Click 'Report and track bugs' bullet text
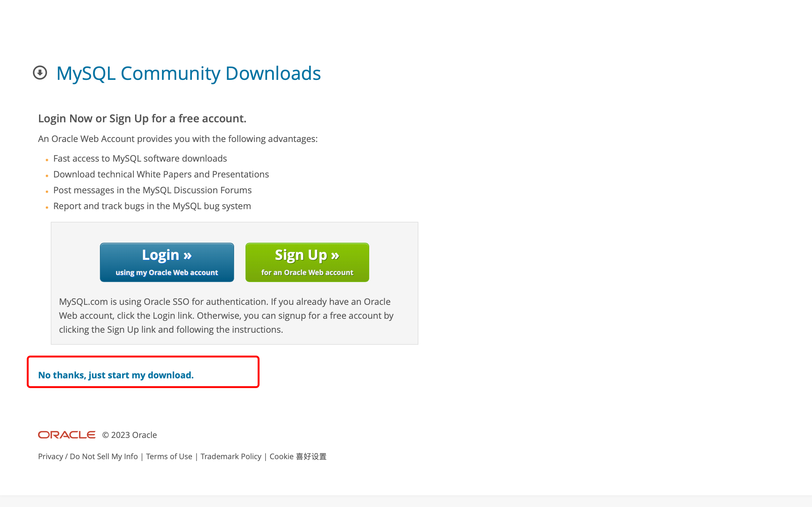This screenshot has height=507, width=812. click(x=152, y=206)
